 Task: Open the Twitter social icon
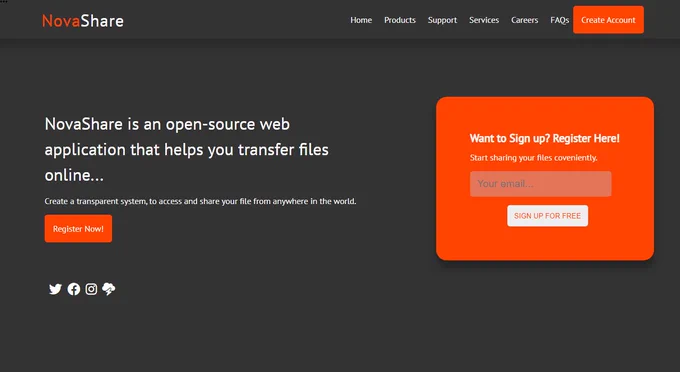(x=55, y=289)
